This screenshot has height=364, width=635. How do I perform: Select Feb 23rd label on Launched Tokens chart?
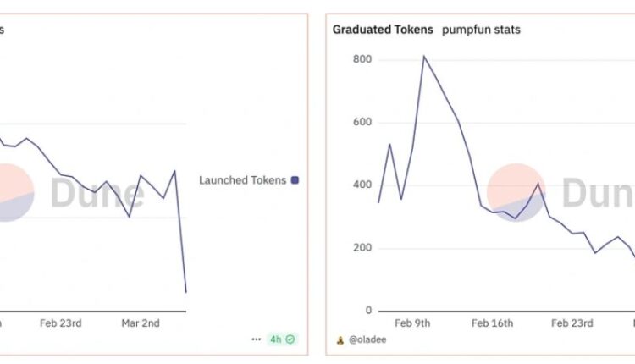[60, 323]
